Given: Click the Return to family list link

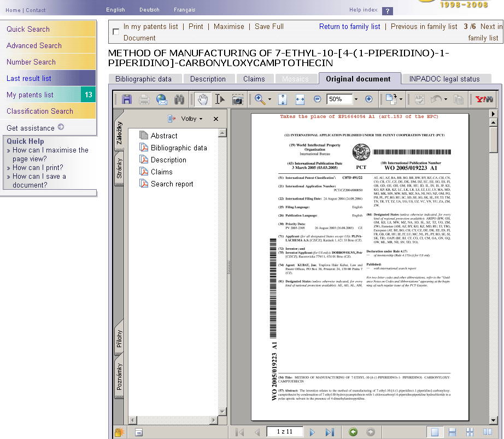Looking at the screenshot, I should pos(349,27).
